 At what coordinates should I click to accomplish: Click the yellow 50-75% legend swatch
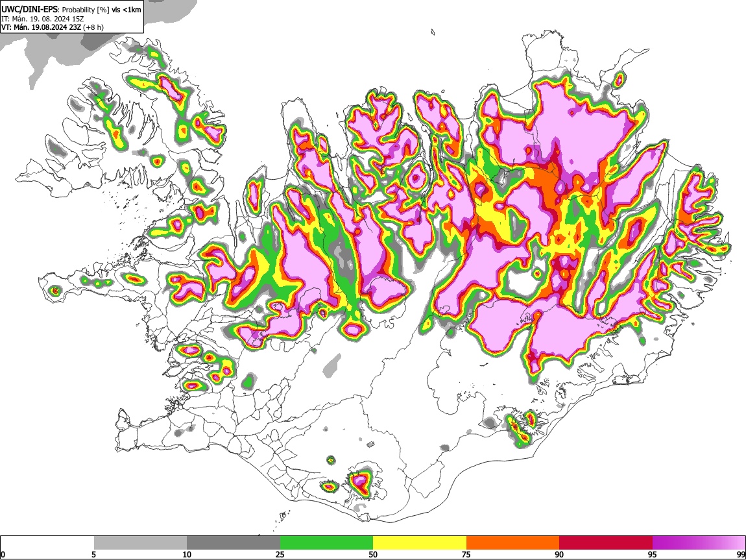[420, 543]
